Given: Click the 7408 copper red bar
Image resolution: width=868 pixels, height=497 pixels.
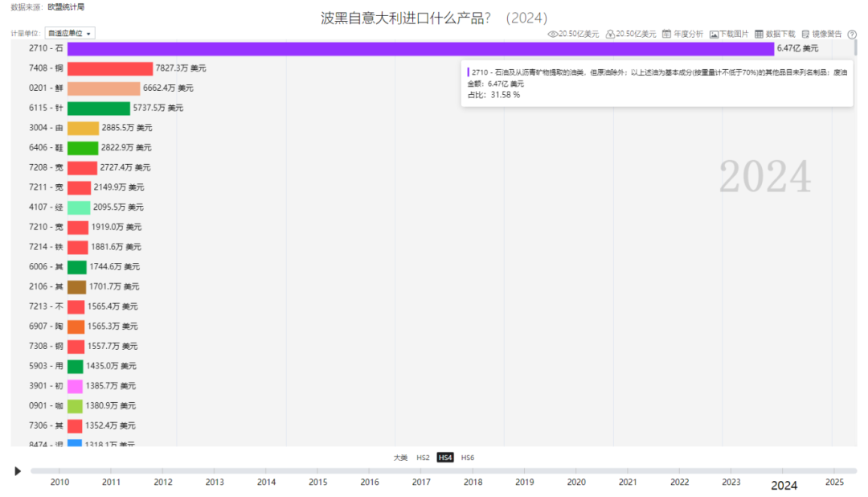Looking at the screenshot, I should pyautogui.click(x=110, y=69).
